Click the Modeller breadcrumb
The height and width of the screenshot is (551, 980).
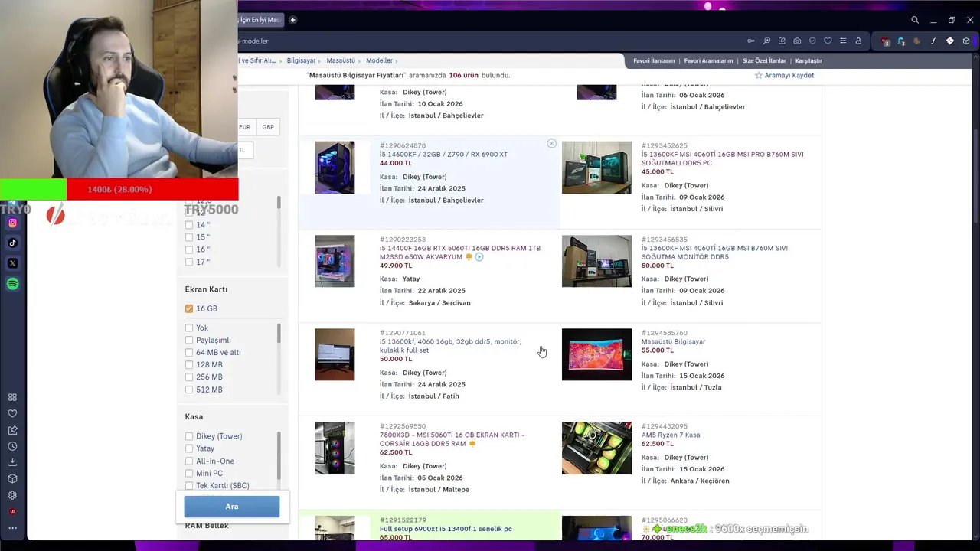coord(379,60)
